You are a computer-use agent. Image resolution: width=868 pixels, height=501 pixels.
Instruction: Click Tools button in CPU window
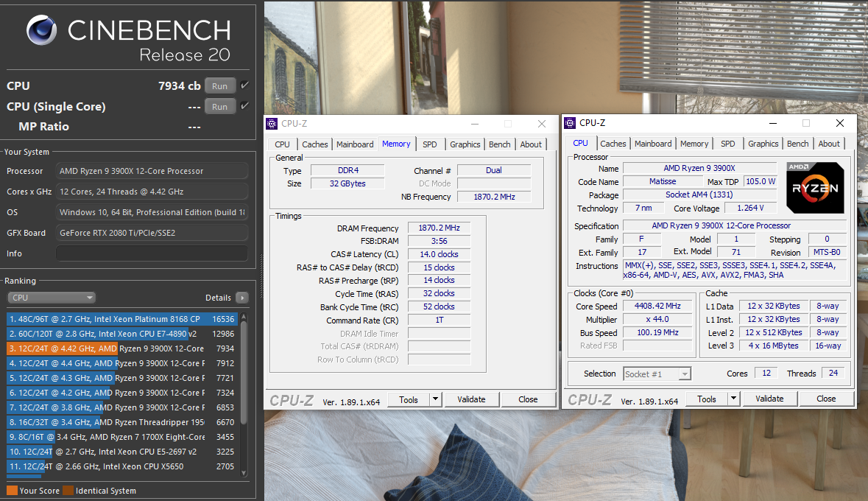[707, 399]
